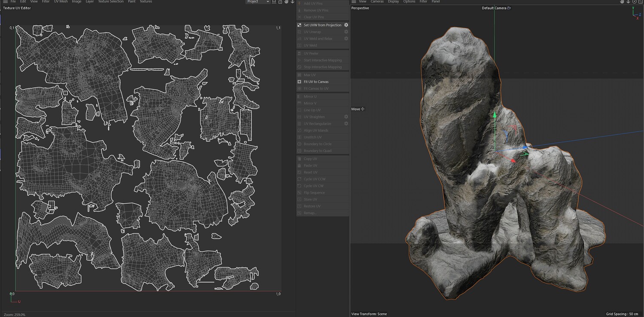Open the UV editor hamburger menu
Viewport: 644px width, 317px height.
click(x=5, y=2)
